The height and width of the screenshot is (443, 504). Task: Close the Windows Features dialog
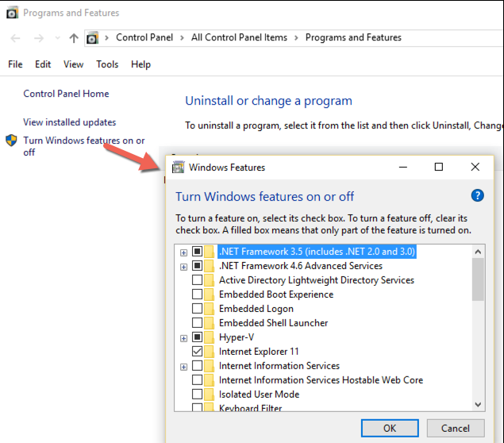pos(475,167)
